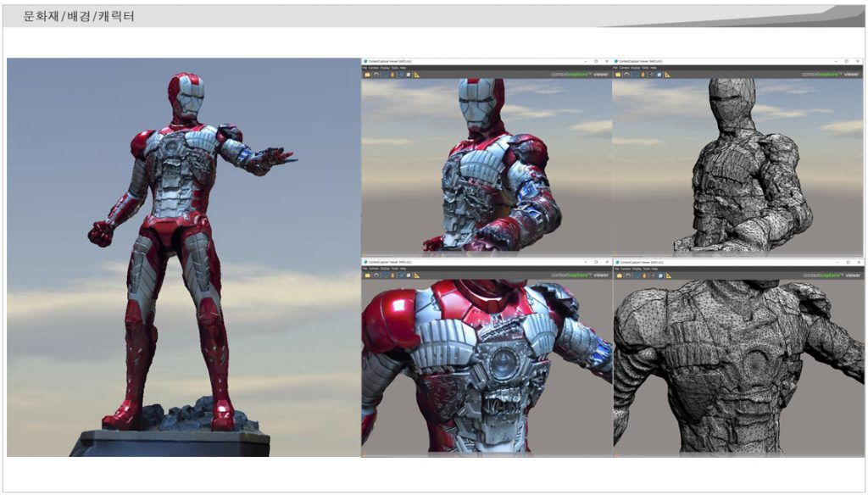Select the Rotate tool in lower textured viewer
This screenshot has height=495, width=868.
click(376, 275)
